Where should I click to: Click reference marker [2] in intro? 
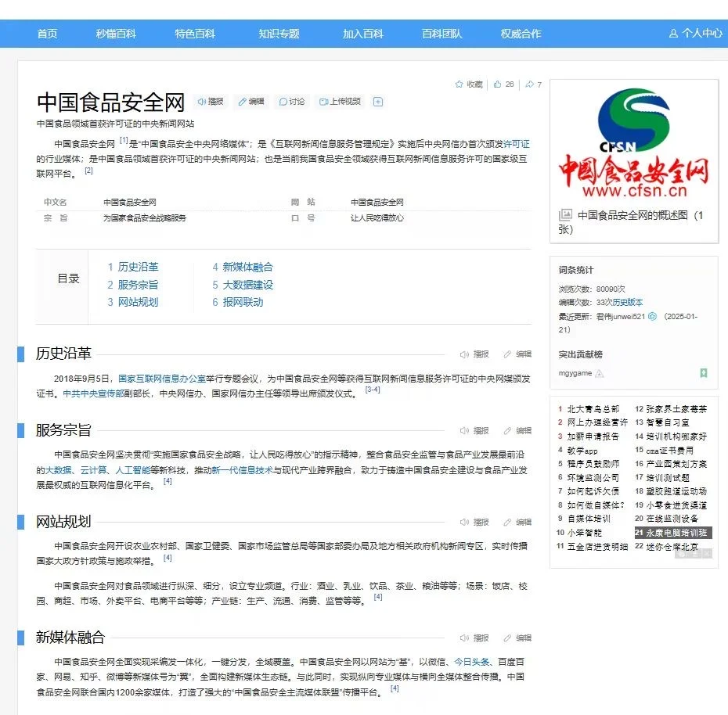click(x=88, y=171)
